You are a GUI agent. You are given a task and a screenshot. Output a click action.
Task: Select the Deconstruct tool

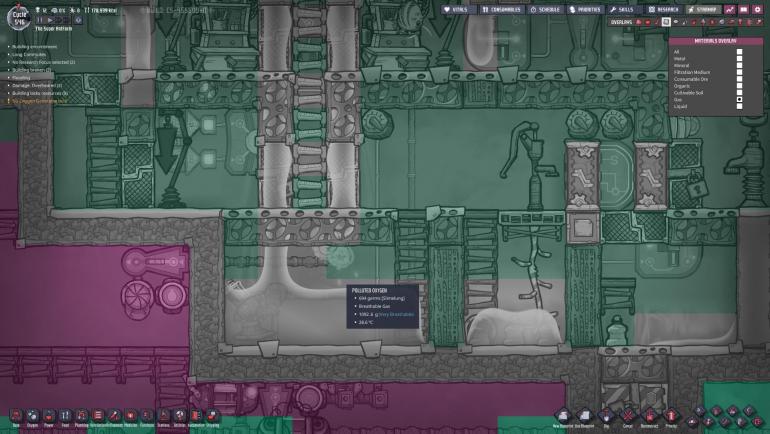[650, 415]
